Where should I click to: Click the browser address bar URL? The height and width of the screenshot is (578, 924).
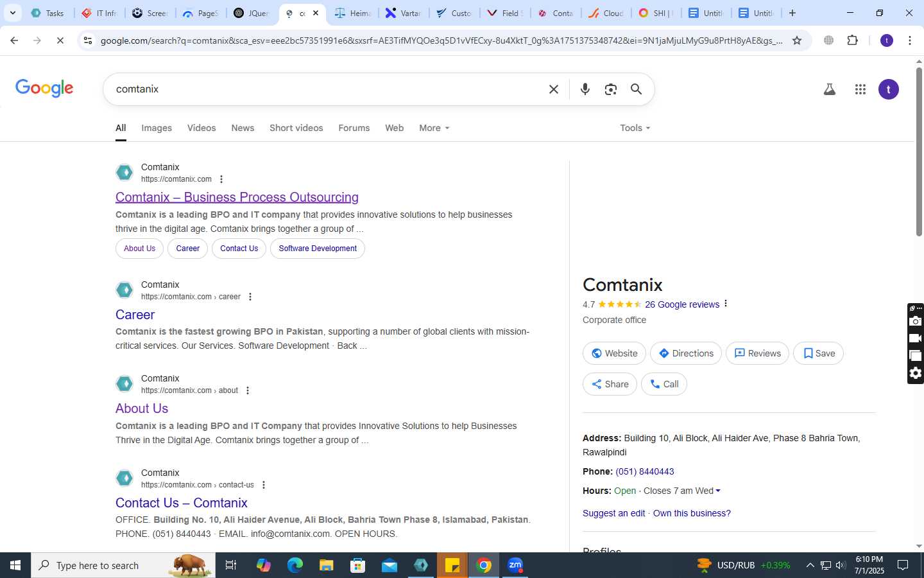[x=441, y=40]
